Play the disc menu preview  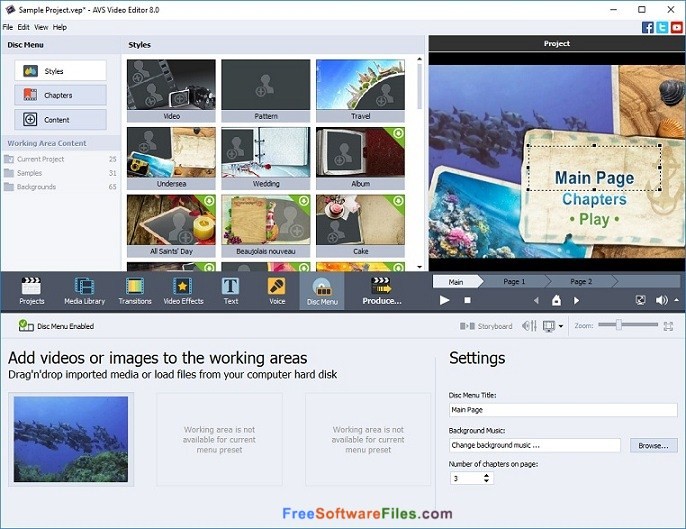click(x=444, y=300)
